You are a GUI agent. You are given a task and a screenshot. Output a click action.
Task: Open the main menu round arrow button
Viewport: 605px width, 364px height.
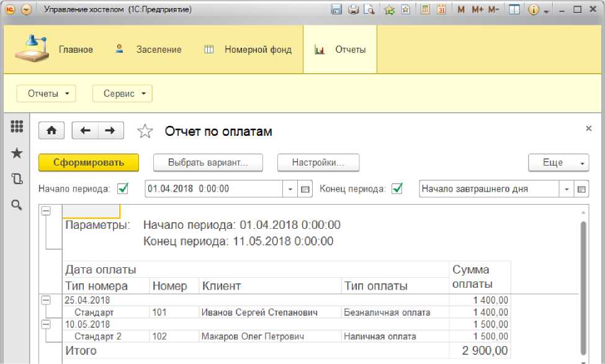pyautogui.click(x=26, y=9)
